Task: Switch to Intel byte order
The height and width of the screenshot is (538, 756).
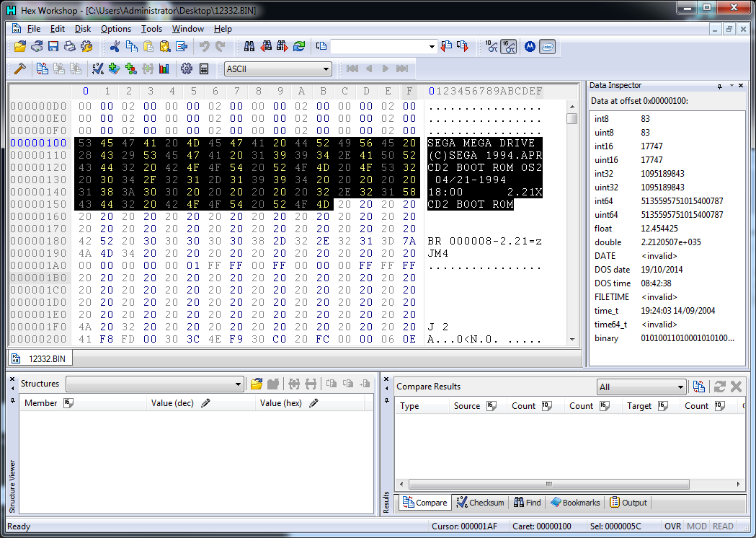Action: pyautogui.click(x=547, y=46)
